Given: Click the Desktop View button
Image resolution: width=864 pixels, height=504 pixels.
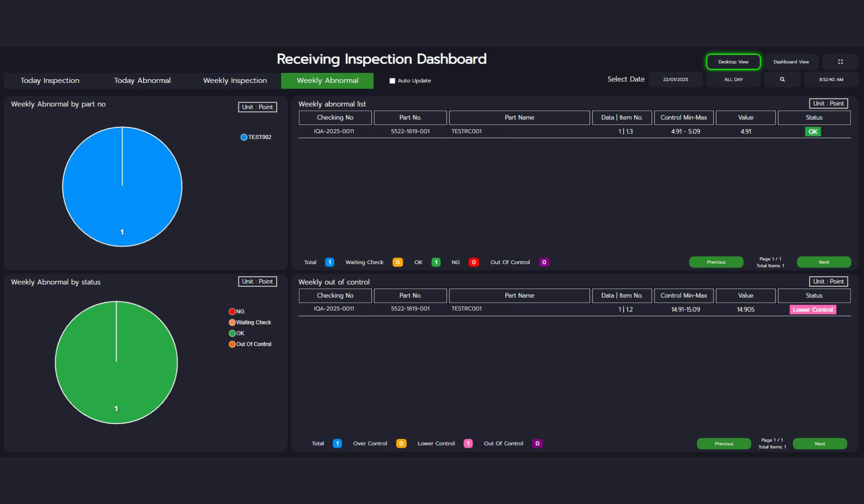Looking at the screenshot, I should click(733, 62).
